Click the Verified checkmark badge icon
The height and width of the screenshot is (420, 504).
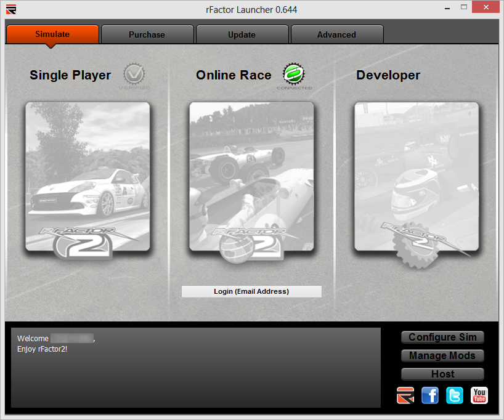point(134,75)
